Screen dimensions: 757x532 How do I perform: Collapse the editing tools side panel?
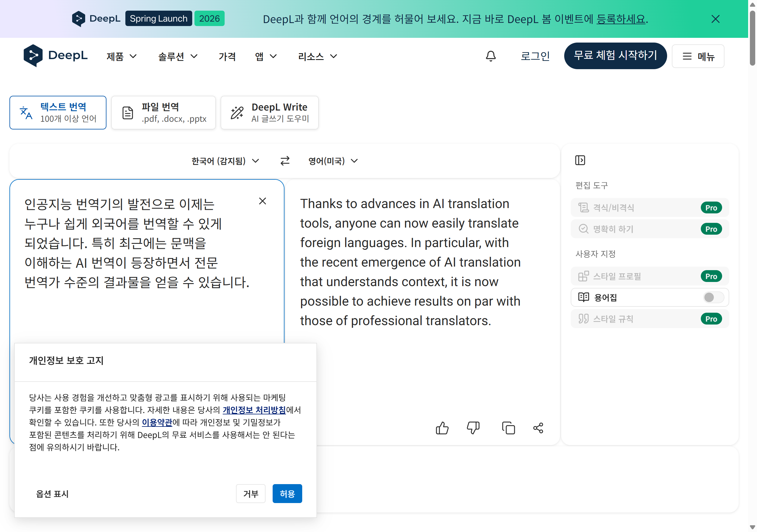point(580,160)
